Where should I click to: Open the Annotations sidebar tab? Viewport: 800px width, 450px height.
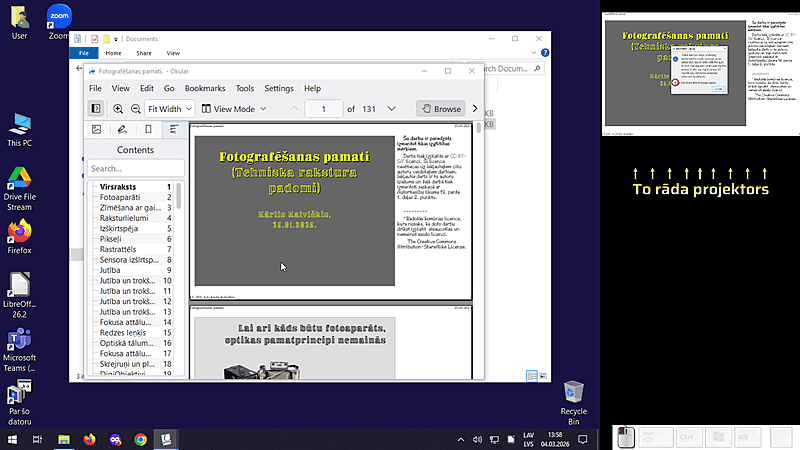coord(122,129)
